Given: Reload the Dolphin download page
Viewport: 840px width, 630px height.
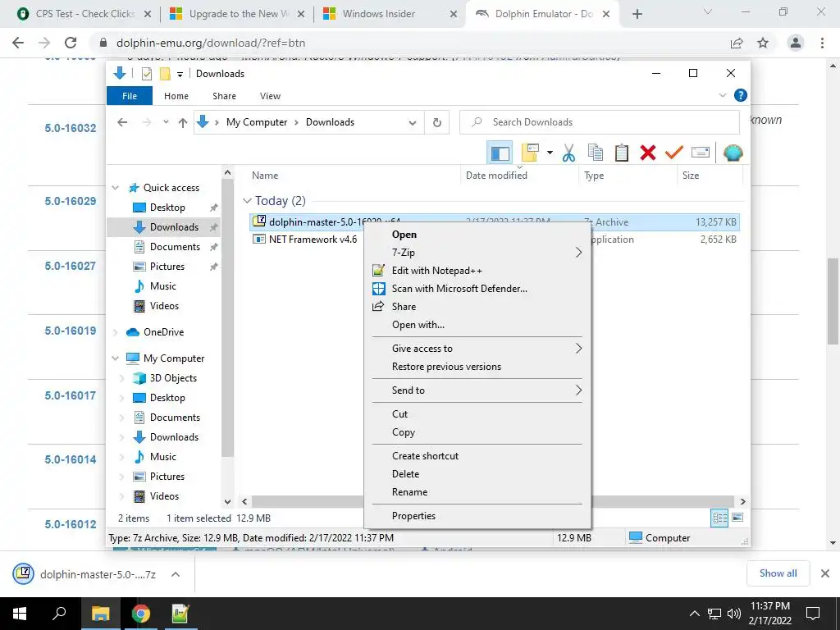Looking at the screenshot, I should coord(71,43).
